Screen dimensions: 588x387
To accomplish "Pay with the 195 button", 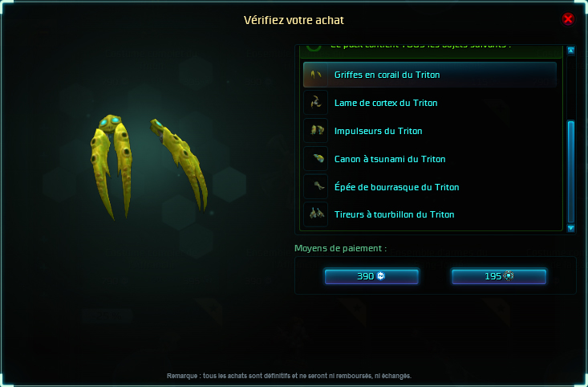I will (x=498, y=276).
